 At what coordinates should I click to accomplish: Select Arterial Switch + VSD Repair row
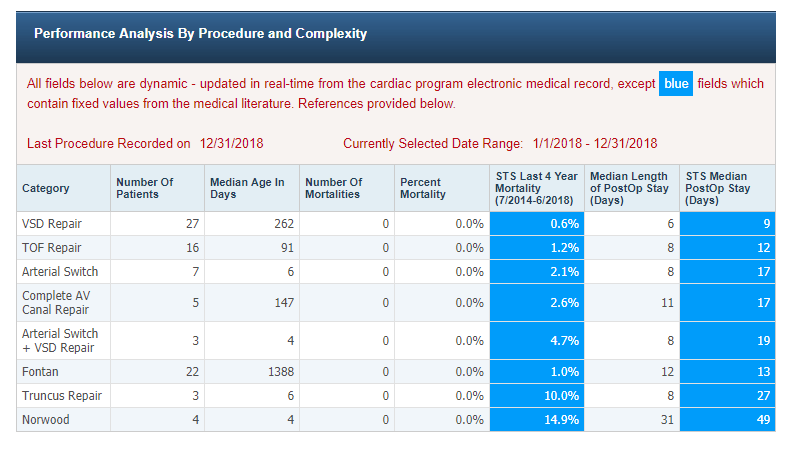click(60, 341)
